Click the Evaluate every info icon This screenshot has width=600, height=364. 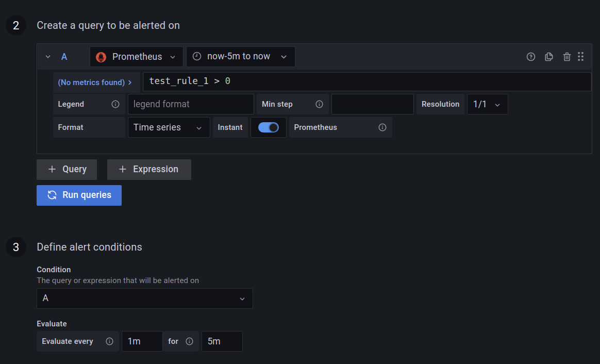coord(109,341)
